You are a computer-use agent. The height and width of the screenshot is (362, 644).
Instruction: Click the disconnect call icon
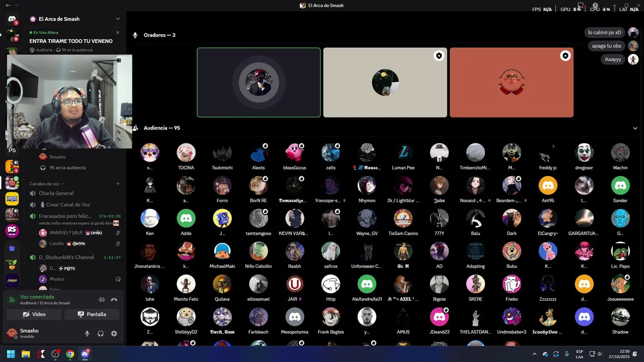tap(114, 300)
